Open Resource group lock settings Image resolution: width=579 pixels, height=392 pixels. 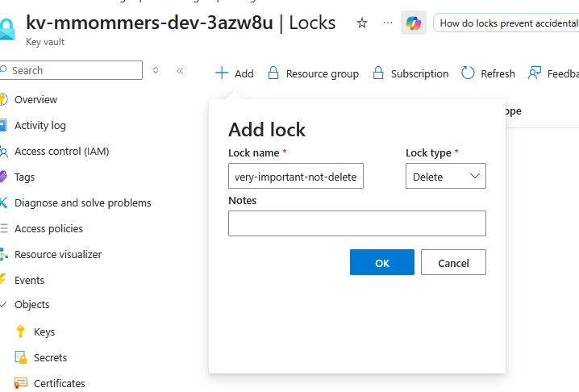313,73
